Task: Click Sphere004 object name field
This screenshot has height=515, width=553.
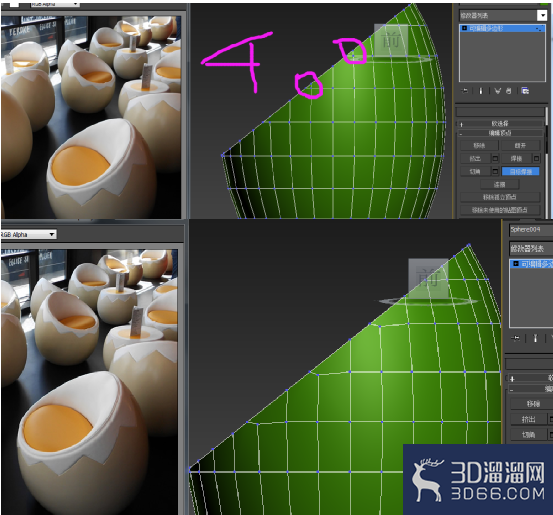Action: tap(531, 230)
